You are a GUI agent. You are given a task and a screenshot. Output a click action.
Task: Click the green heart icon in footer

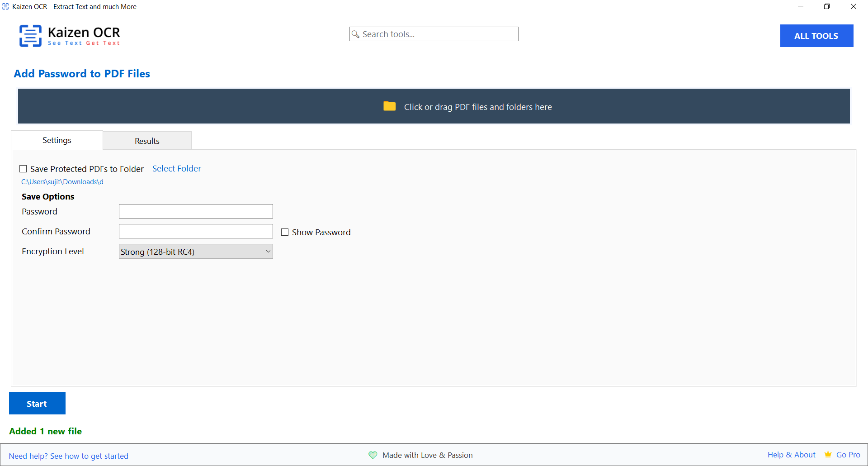coord(373,455)
